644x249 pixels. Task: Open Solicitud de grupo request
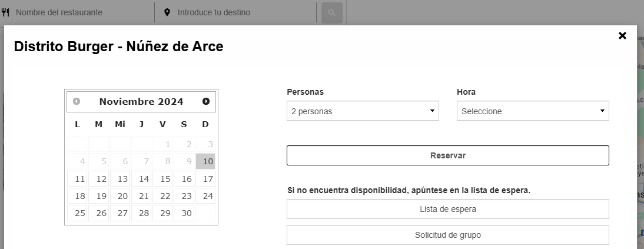click(x=447, y=235)
